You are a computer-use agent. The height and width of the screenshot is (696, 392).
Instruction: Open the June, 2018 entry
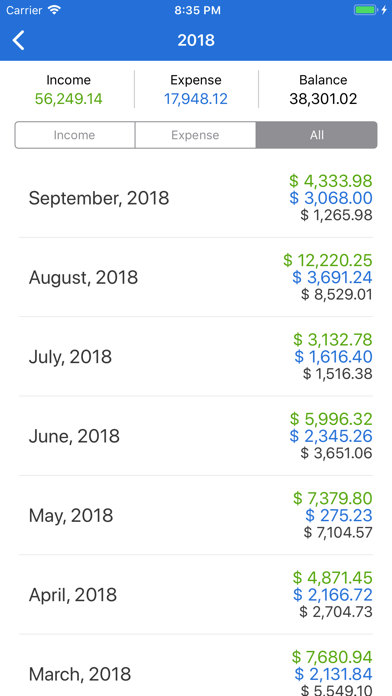[x=196, y=436]
